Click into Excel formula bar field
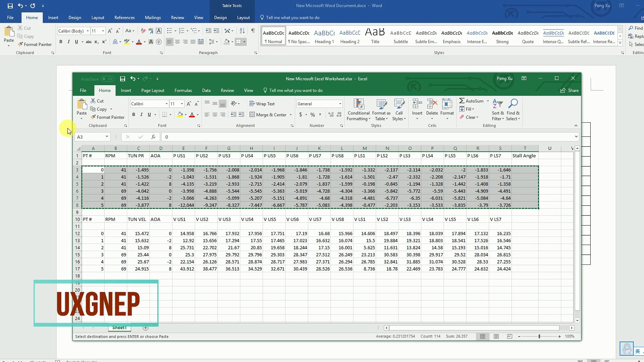The height and width of the screenshot is (362, 644). tap(367, 137)
